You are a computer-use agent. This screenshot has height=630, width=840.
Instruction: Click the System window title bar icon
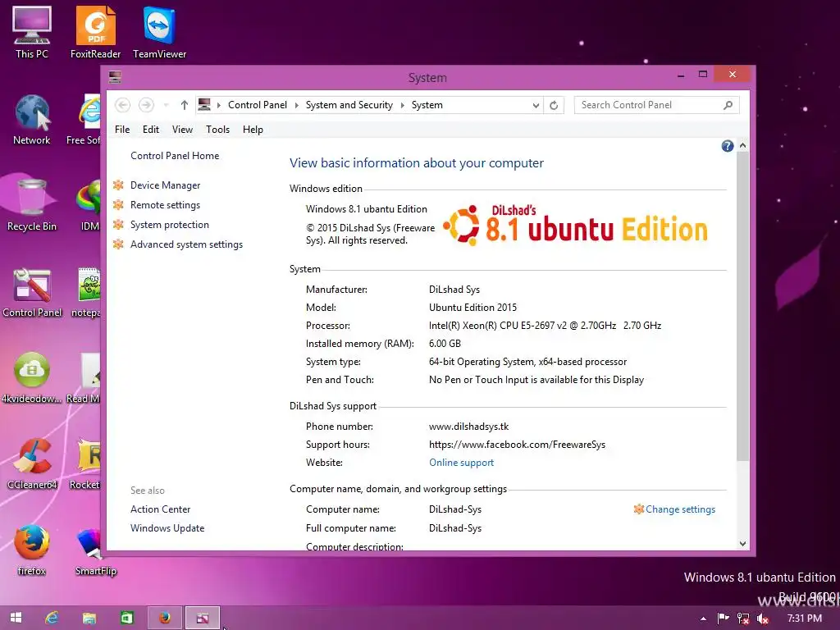coord(115,78)
